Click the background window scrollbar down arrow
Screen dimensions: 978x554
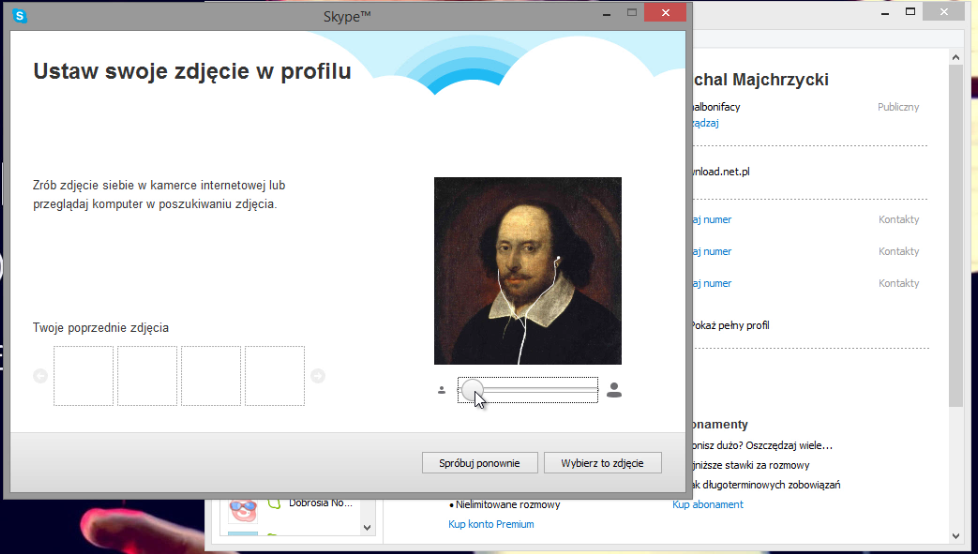coord(956,535)
